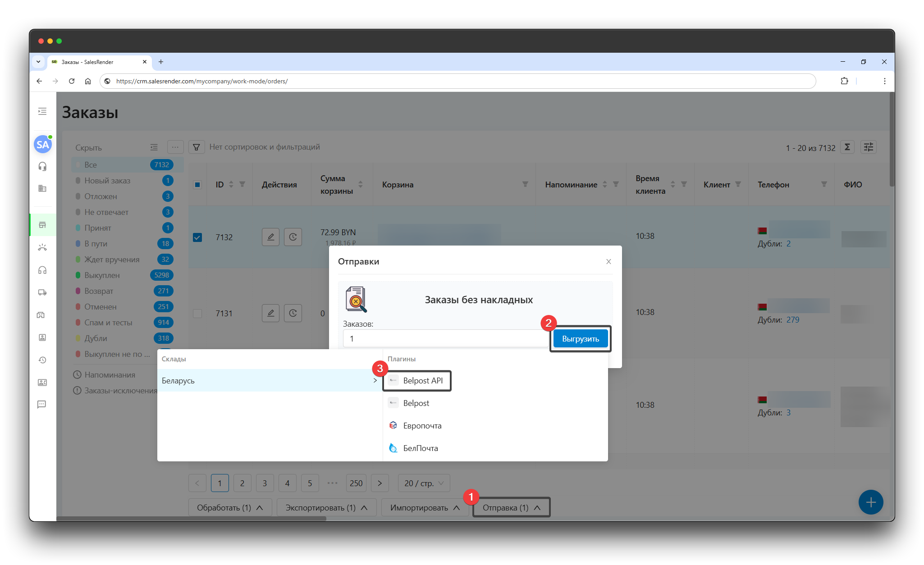Toggle the select-all checkbox in table header

(x=197, y=185)
